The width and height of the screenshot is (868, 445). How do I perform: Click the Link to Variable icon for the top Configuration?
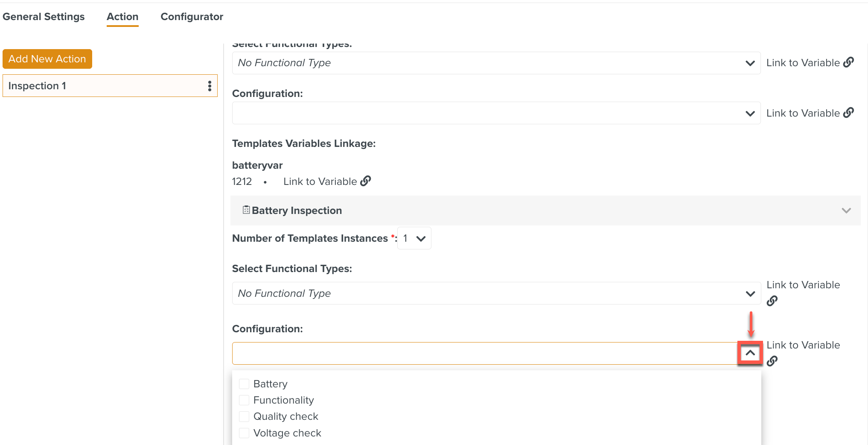click(849, 112)
